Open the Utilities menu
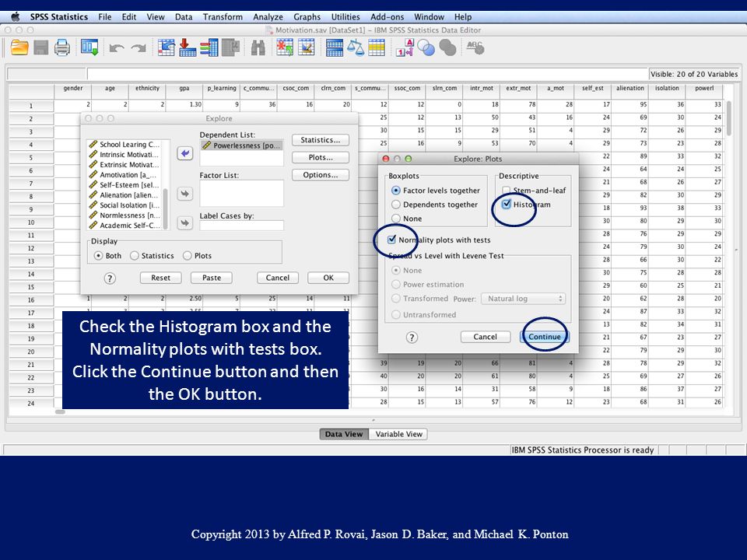The image size is (747, 560). 345,17
